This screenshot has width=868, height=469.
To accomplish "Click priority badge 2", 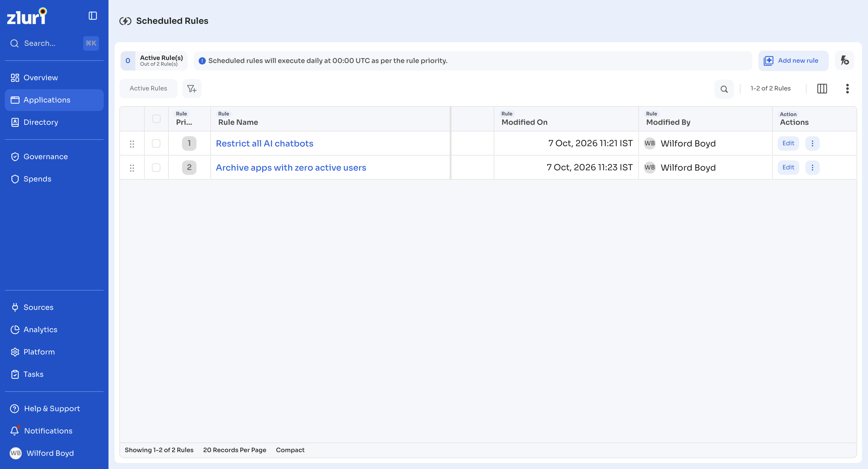I will point(189,168).
